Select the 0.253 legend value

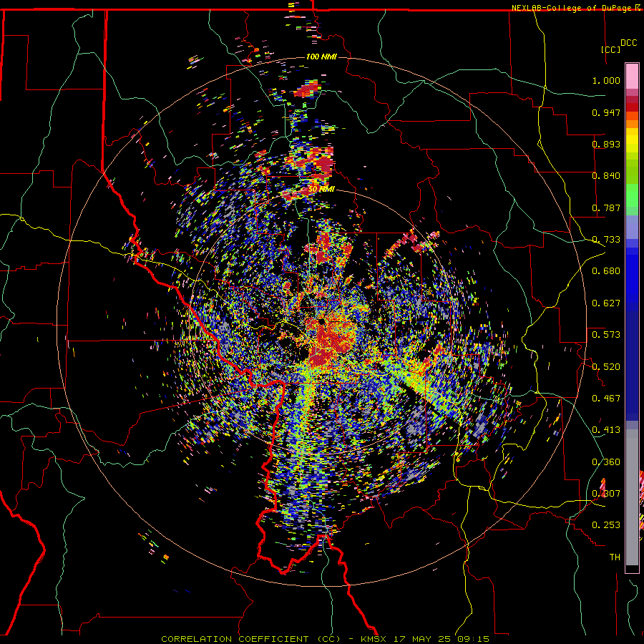[606, 525]
